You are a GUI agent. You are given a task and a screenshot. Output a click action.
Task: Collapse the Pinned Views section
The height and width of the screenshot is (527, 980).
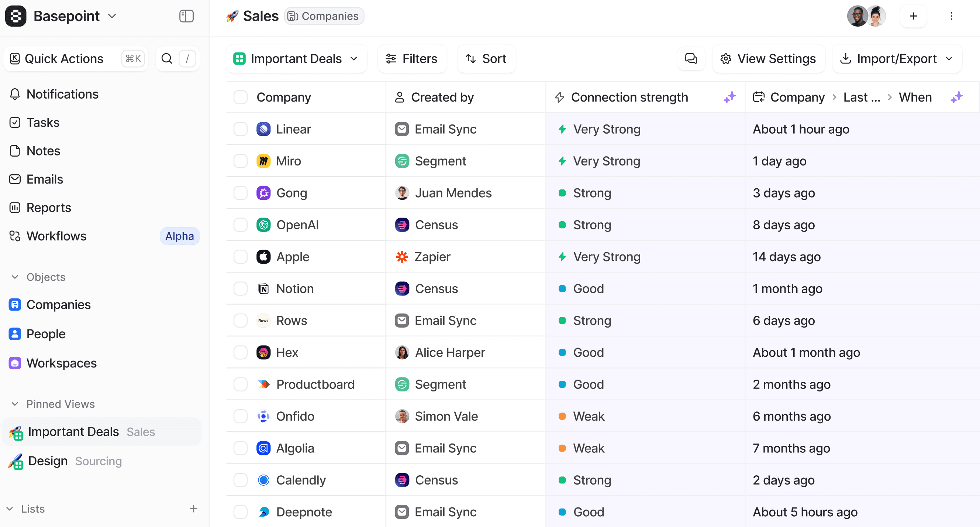click(x=14, y=404)
